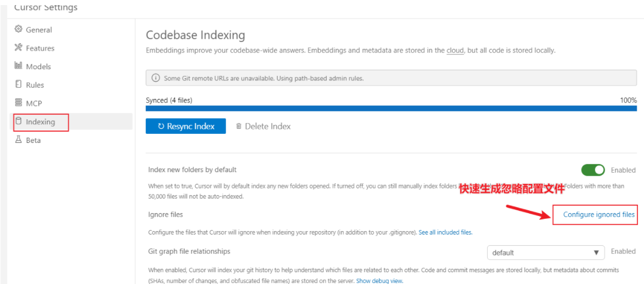
Task: Click the Ignore files label
Action: tap(165, 214)
